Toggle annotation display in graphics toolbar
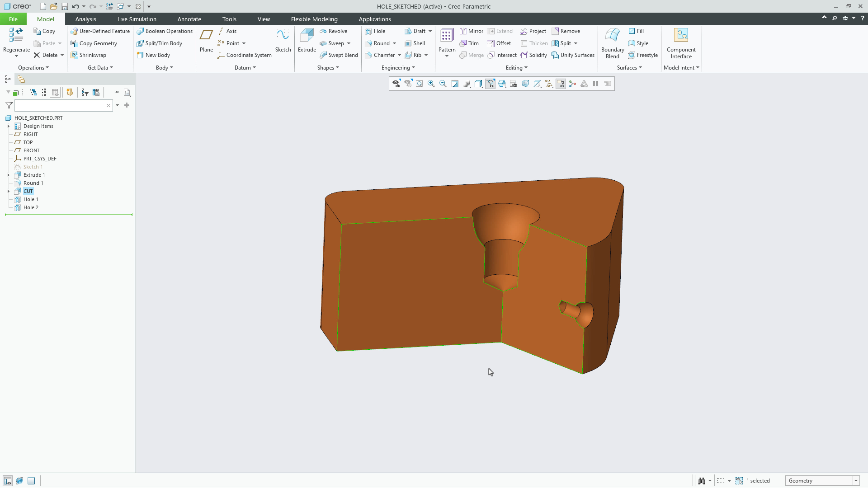The width and height of the screenshot is (868, 488). tap(561, 84)
